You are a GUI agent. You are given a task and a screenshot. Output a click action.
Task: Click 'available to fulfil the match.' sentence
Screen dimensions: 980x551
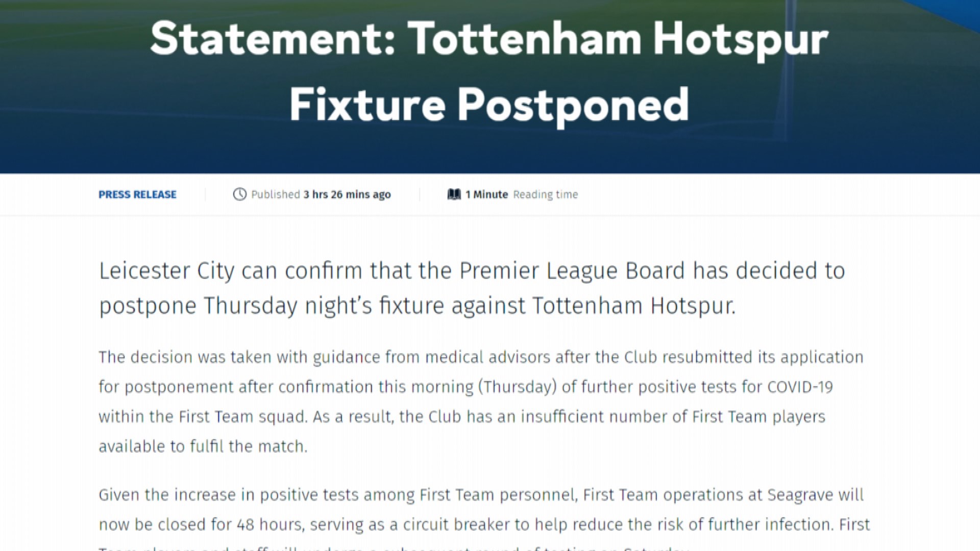click(203, 446)
